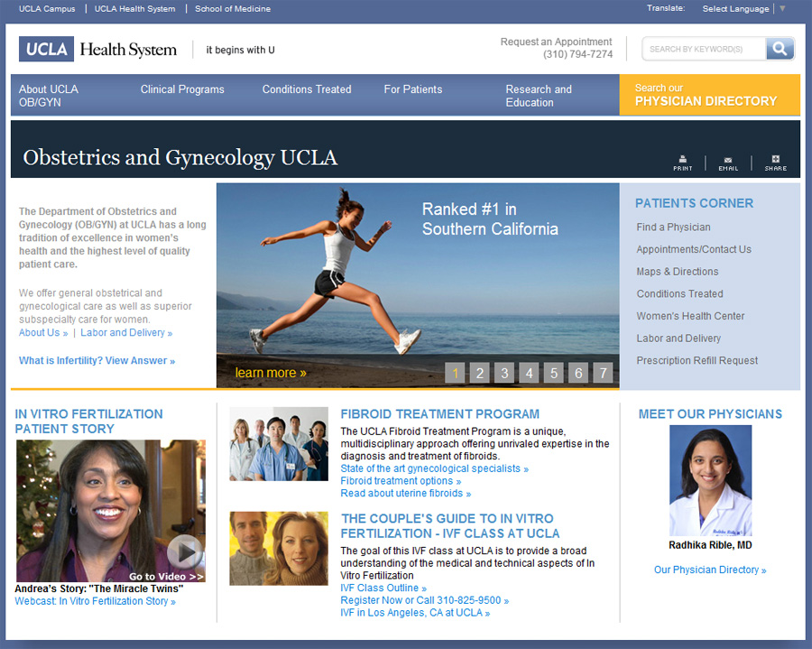Open the UCLA Health System top link
This screenshot has width=812, height=649.
pyautogui.click(x=134, y=9)
